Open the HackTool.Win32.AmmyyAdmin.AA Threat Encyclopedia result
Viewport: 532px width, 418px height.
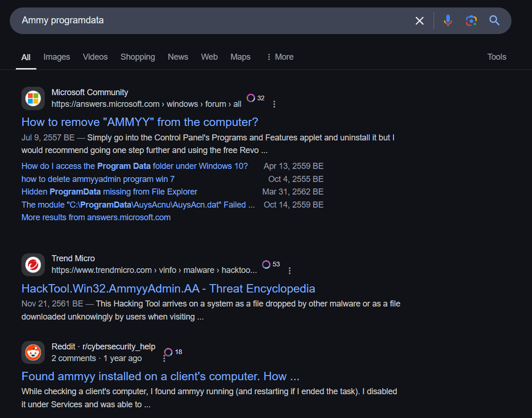coord(168,288)
